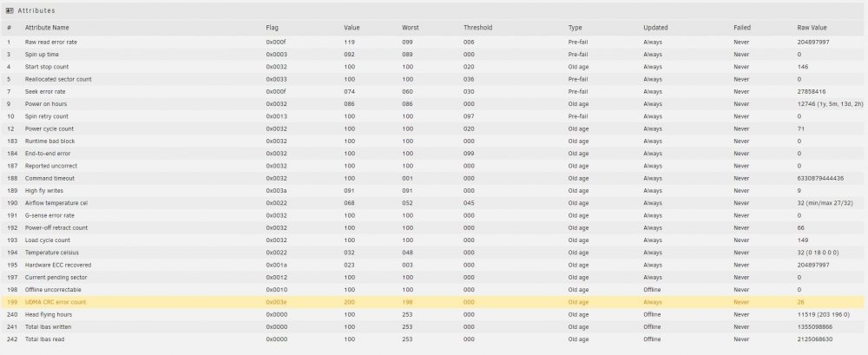Click the threshold 097 for Spin retry count
Image resolution: width=868 pixels, height=355 pixels.
(469, 116)
